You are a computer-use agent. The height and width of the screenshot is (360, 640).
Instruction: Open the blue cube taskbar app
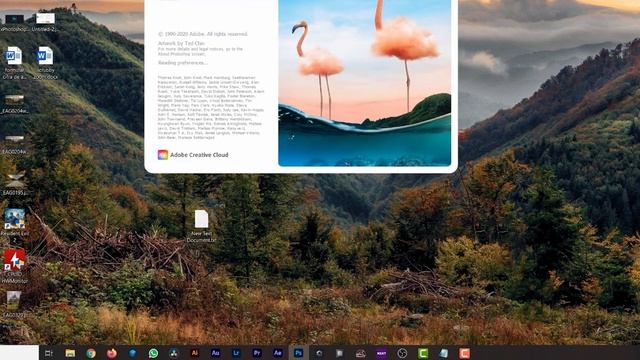click(x=133, y=353)
